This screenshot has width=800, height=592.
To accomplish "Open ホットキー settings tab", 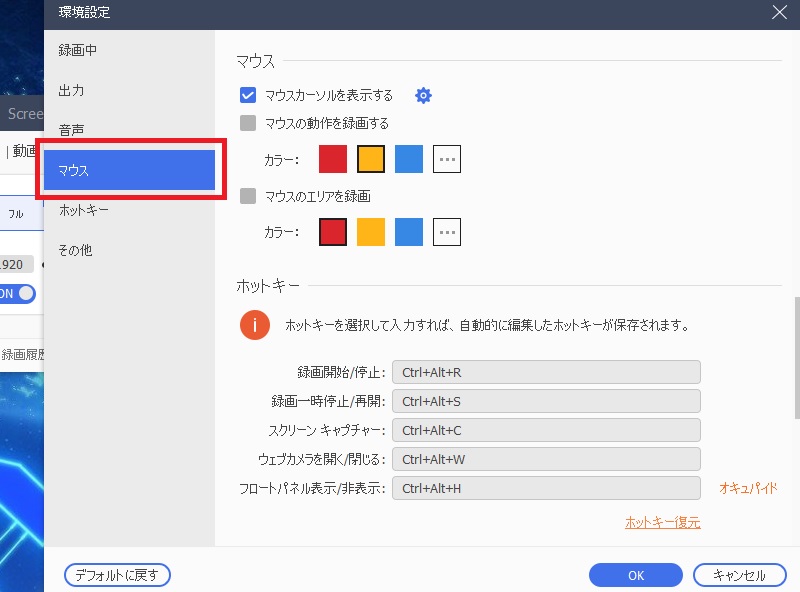I will tap(129, 210).
